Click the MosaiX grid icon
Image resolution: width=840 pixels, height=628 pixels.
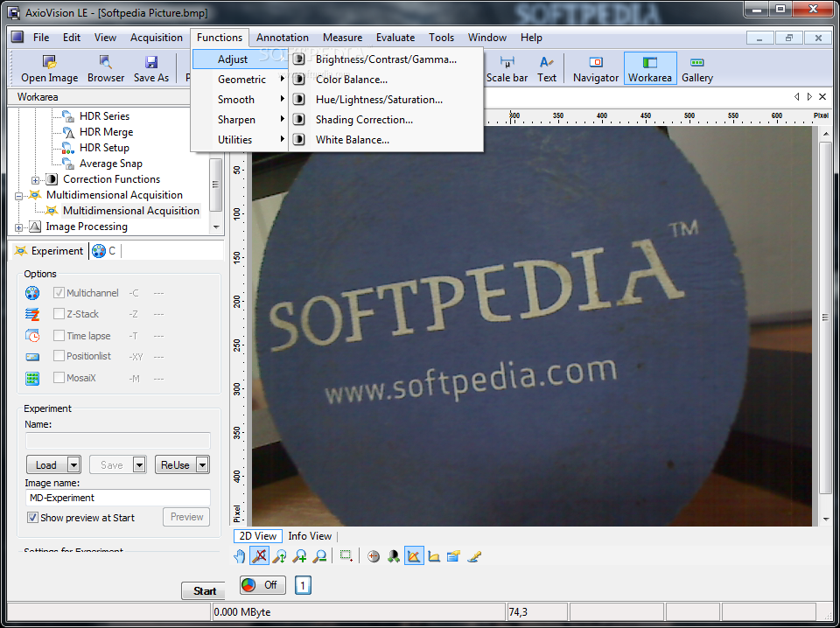tap(32, 378)
